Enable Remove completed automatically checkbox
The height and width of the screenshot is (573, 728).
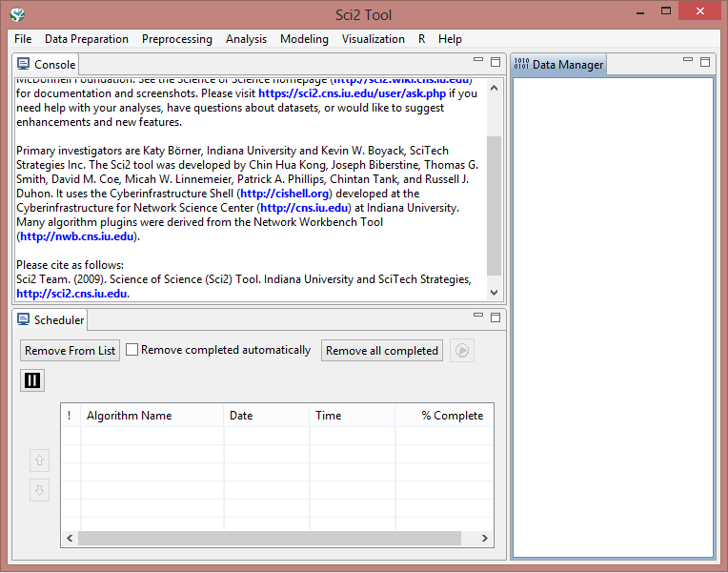131,350
